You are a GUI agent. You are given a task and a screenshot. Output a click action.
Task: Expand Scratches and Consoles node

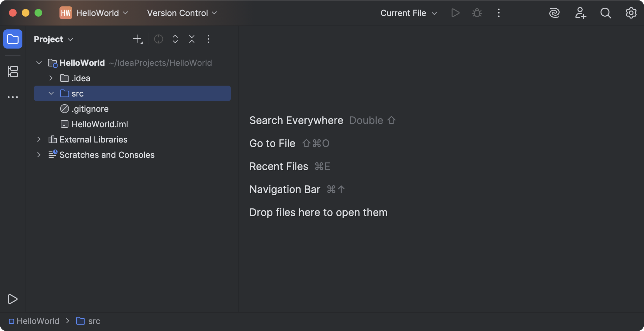[x=39, y=155]
